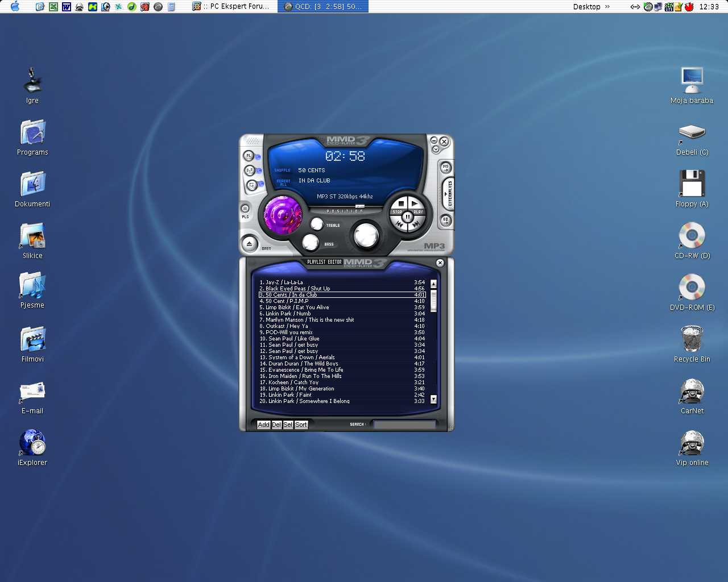The height and width of the screenshot is (582, 728).
Task: Open the VIS visualization button
Action: click(445, 168)
